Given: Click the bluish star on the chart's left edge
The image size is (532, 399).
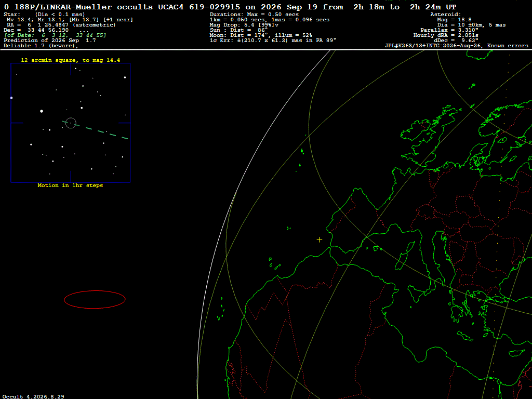Looking at the screenshot, I should coord(11,98).
